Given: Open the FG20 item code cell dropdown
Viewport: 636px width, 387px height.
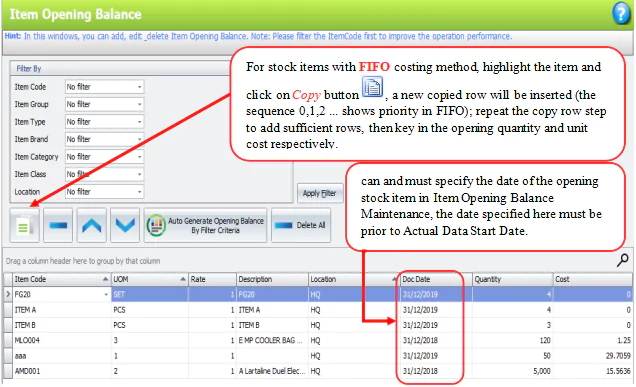Looking at the screenshot, I should [x=106, y=295].
